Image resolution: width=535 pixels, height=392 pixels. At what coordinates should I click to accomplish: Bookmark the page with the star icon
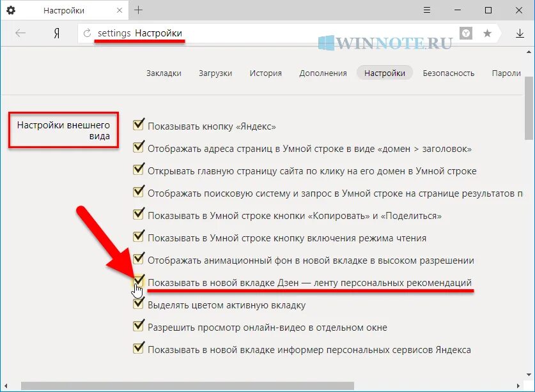tap(487, 33)
